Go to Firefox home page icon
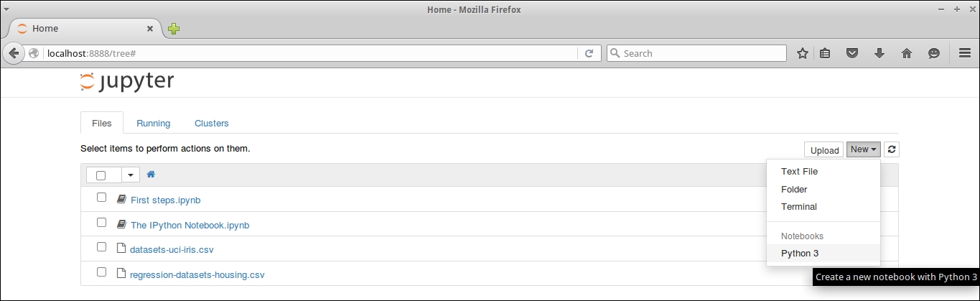The width and height of the screenshot is (980, 301). 906,53
